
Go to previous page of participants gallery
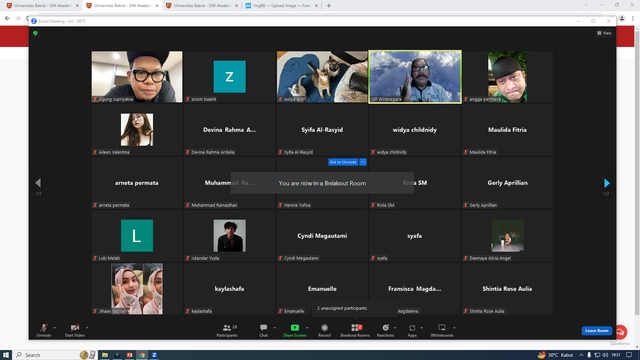point(38,183)
